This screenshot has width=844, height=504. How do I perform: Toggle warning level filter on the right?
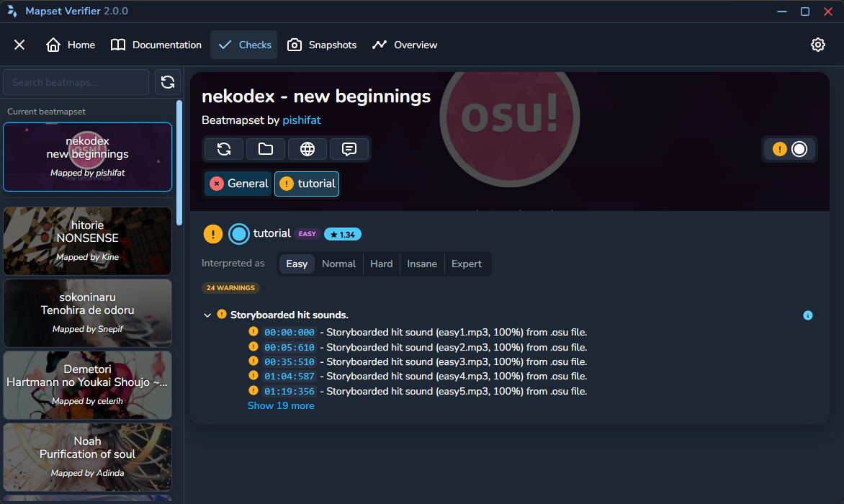pyautogui.click(x=790, y=149)
